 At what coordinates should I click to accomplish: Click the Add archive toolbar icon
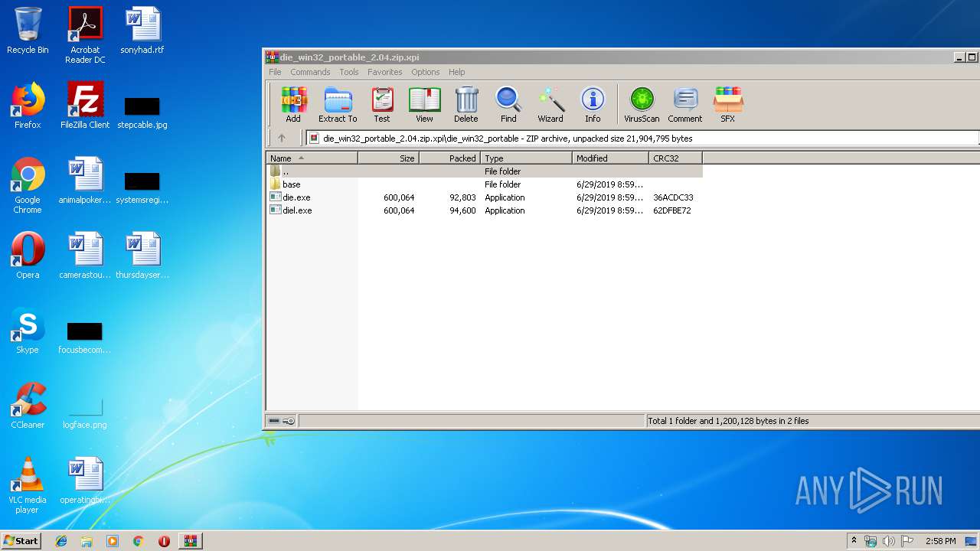coord(293,104)
